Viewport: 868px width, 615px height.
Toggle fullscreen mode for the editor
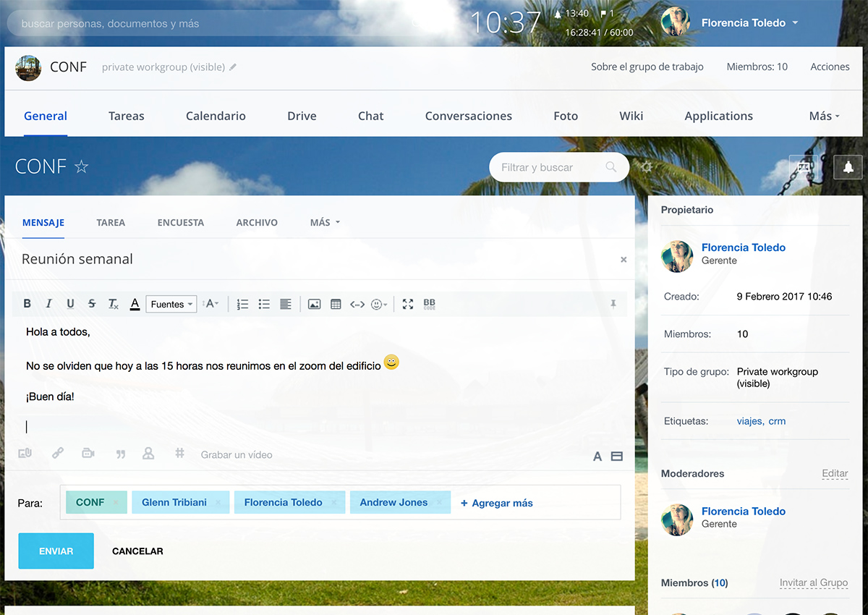408,305
